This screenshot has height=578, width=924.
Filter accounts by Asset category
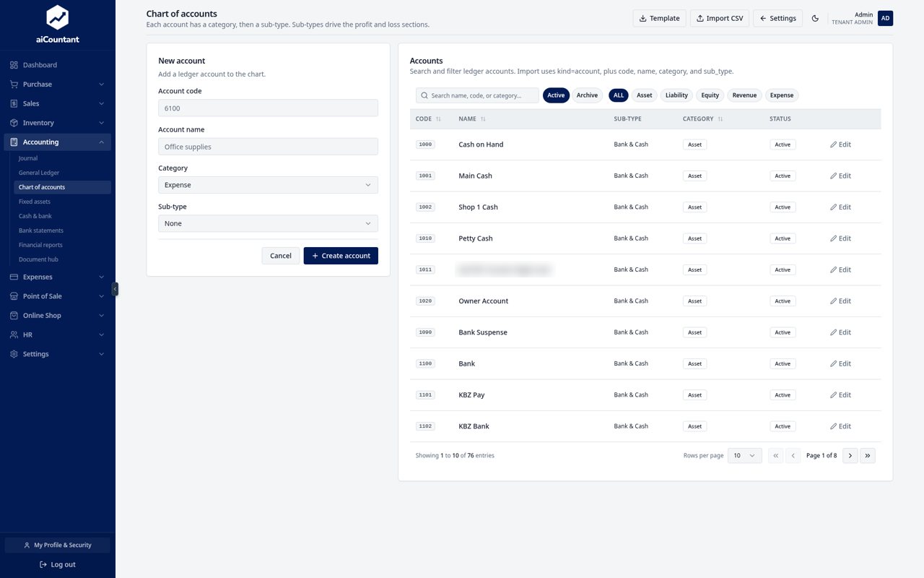[x=644, y=95]
